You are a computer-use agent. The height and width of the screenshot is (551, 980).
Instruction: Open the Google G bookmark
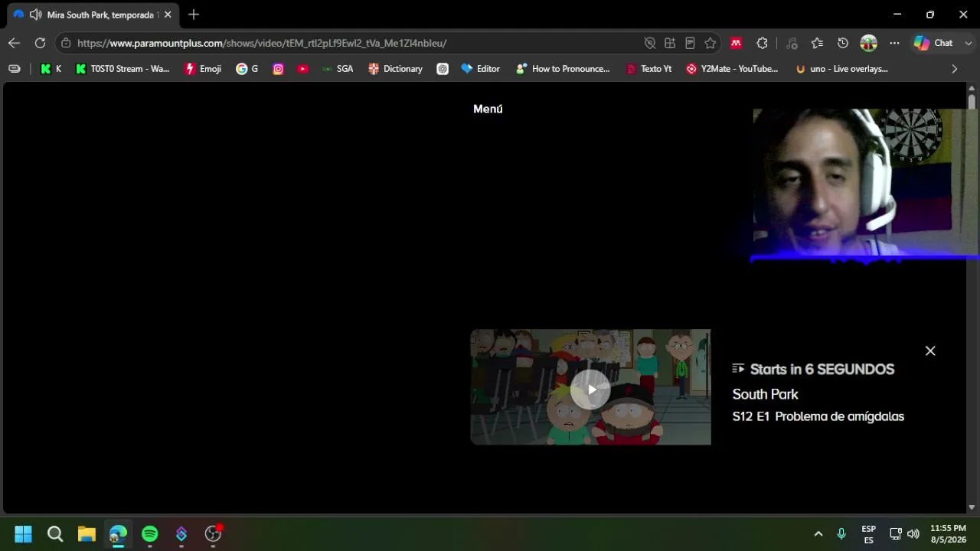coord(247,69)
